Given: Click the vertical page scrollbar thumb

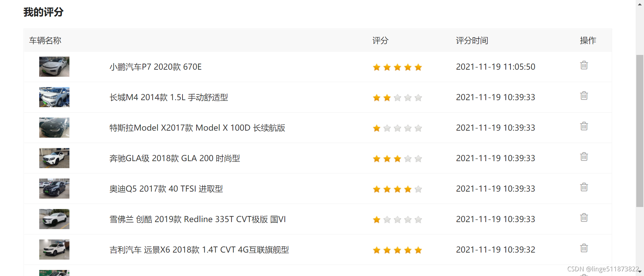Looking at the screenshot, I should point(640,131).
